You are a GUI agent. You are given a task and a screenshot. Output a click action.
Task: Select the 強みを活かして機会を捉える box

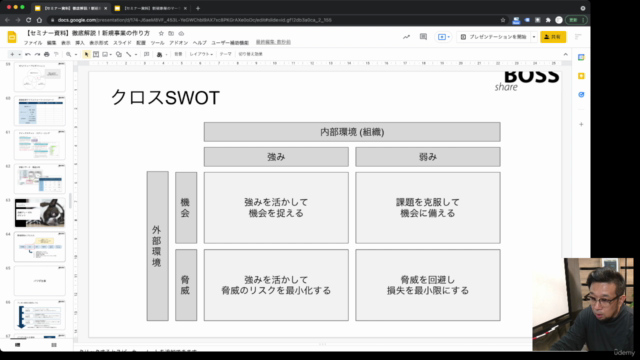(276, 208)
